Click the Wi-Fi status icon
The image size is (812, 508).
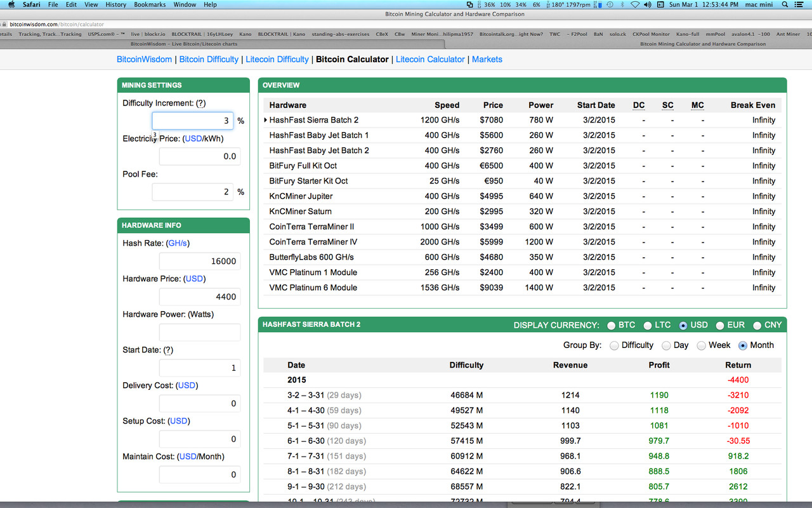[x=635, y=4]
